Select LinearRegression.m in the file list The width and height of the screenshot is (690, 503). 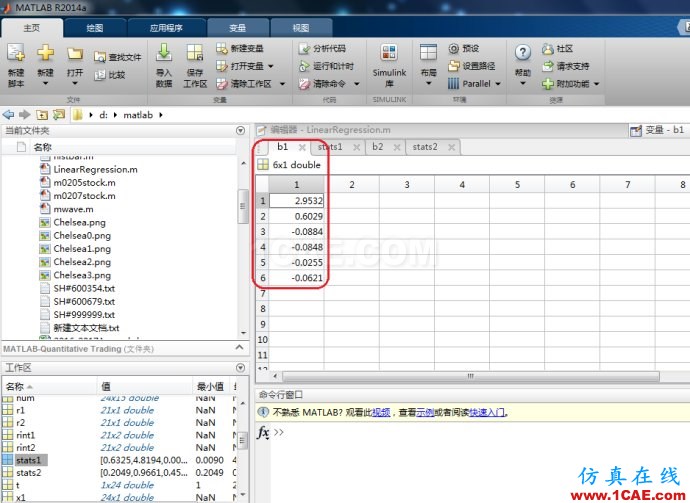click(x=95, y=169)
